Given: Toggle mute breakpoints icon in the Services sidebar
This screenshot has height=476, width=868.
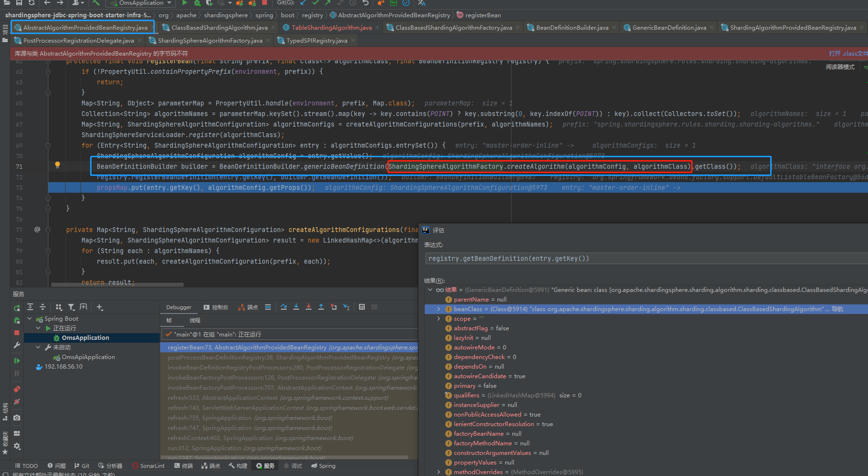Looking at the screenshot, I should 17,402.
